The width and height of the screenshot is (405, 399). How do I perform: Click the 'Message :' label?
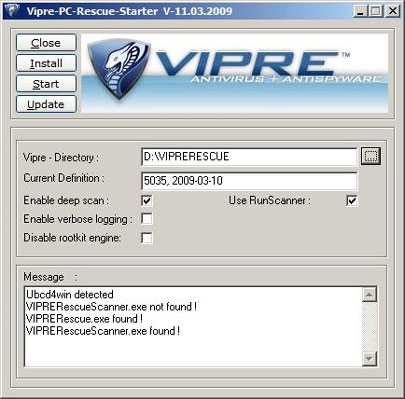pyautogui.click(x=50, y=277)
